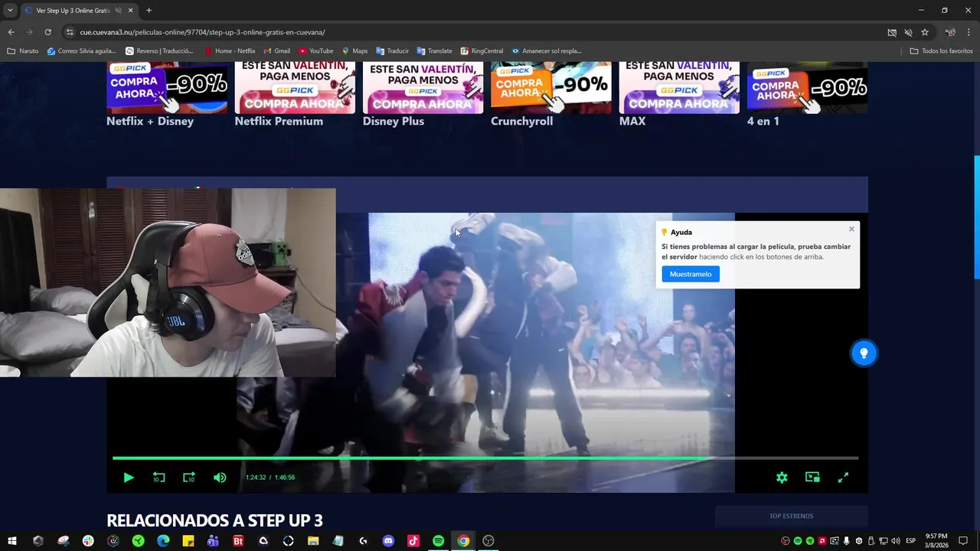Open TikTok from the taskbar
980x551 pixels.
tap(413, 541)
